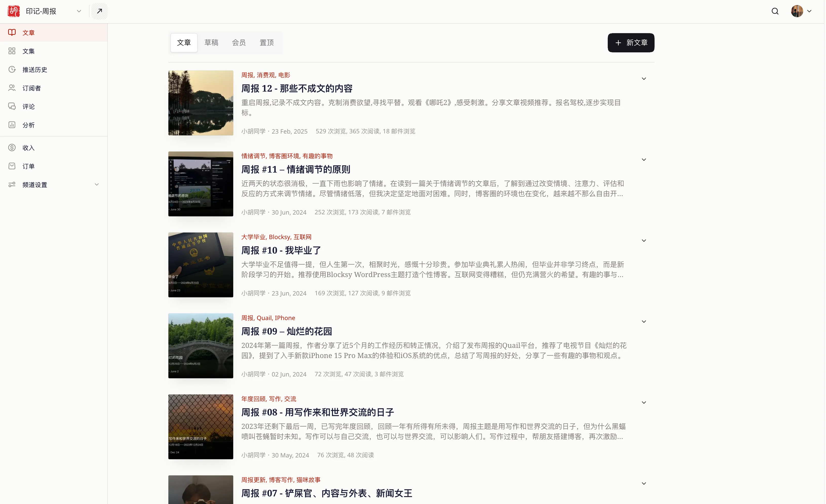Click stats 76 次浏览, 48 次阅读

click(x=345, y=455)
